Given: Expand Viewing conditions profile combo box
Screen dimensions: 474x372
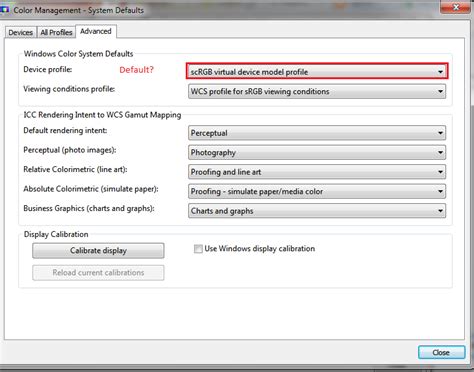Looking at the screenshot, I should 317,91.
